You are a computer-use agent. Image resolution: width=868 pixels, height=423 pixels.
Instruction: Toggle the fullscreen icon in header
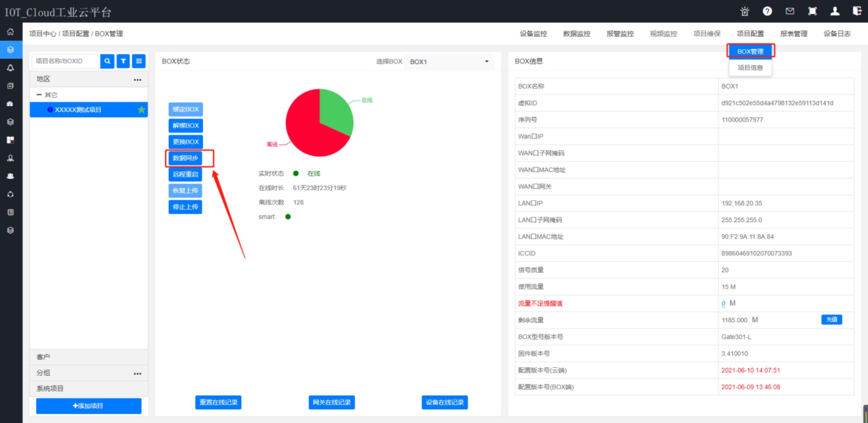click(812, 12)
